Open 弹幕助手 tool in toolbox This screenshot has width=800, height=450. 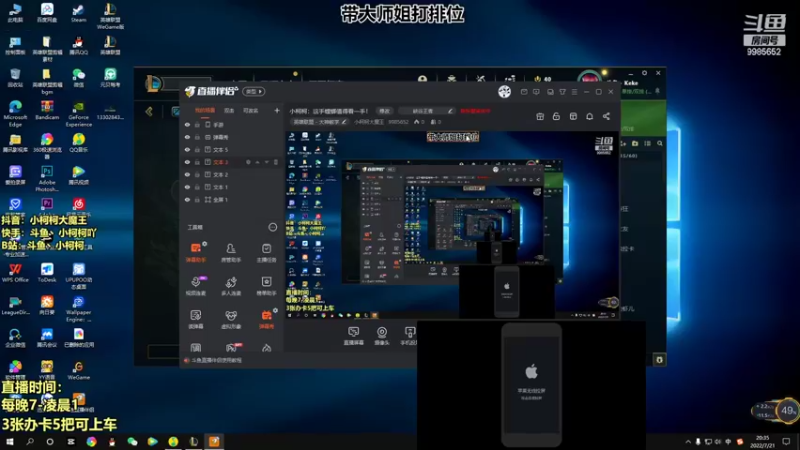[x=196, y=252]
